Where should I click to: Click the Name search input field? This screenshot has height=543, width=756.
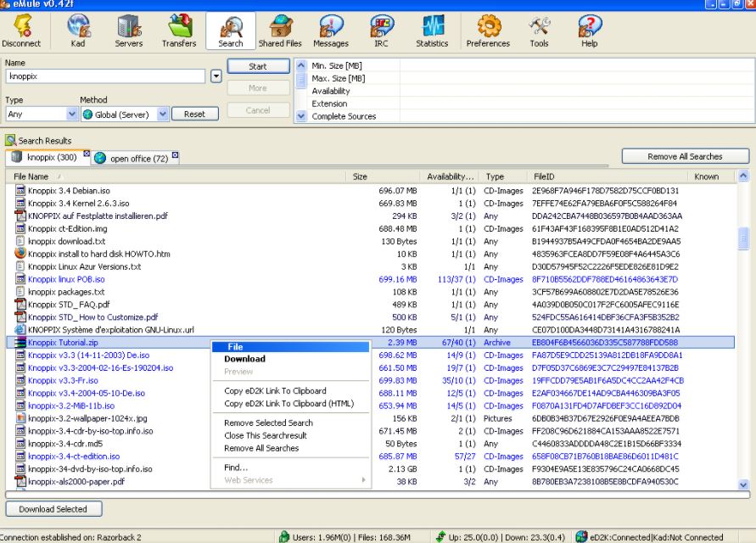105,76
